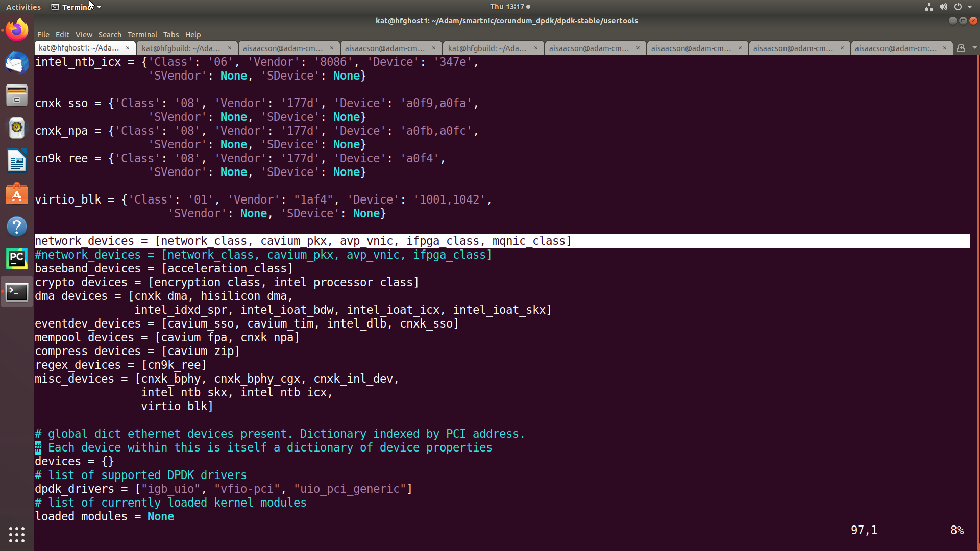Open the Search menu
Image resolution: width=980 pixels, height=551 pixels.
pos(110,35)
